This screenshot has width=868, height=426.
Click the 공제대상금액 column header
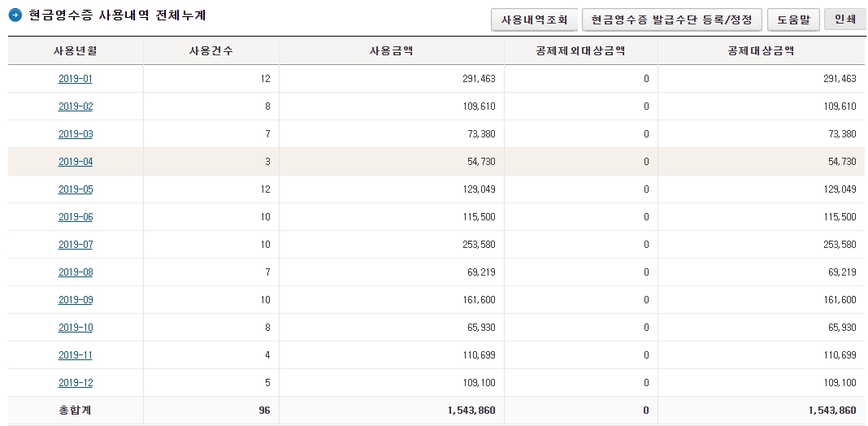(762, 51)
